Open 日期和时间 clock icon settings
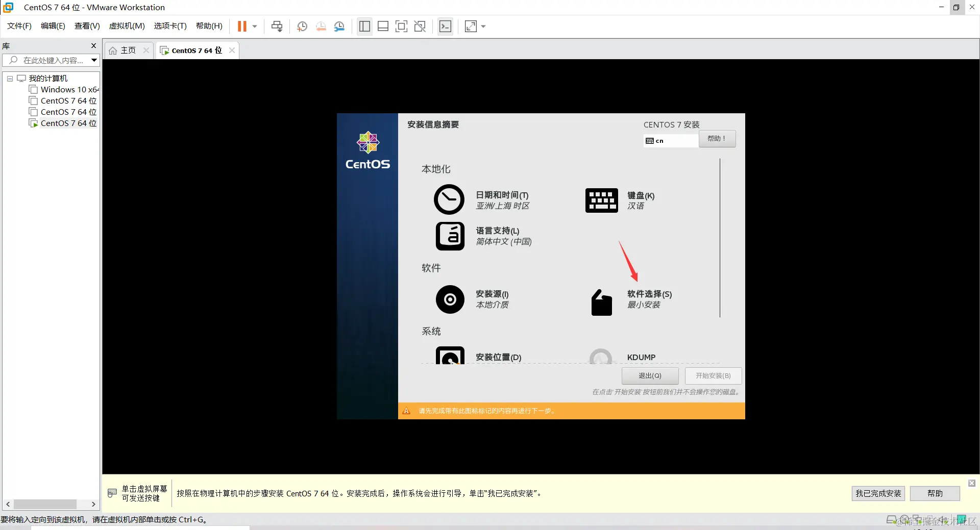 (449, 199)
